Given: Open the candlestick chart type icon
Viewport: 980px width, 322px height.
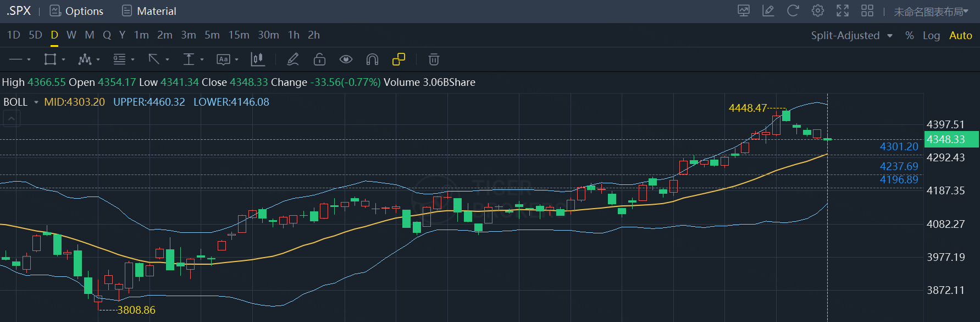Looking at the screenshot, I should pos(257,59).
